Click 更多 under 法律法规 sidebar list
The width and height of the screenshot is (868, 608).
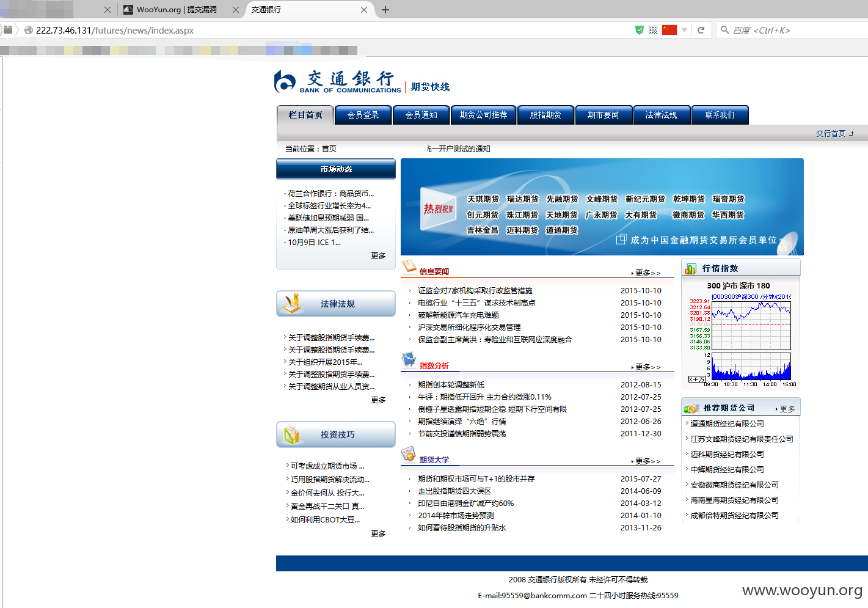pyautogui.click(x=378, y=400)
